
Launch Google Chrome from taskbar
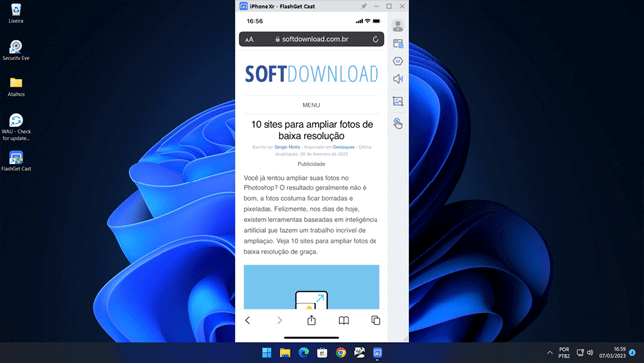(341, 353)
